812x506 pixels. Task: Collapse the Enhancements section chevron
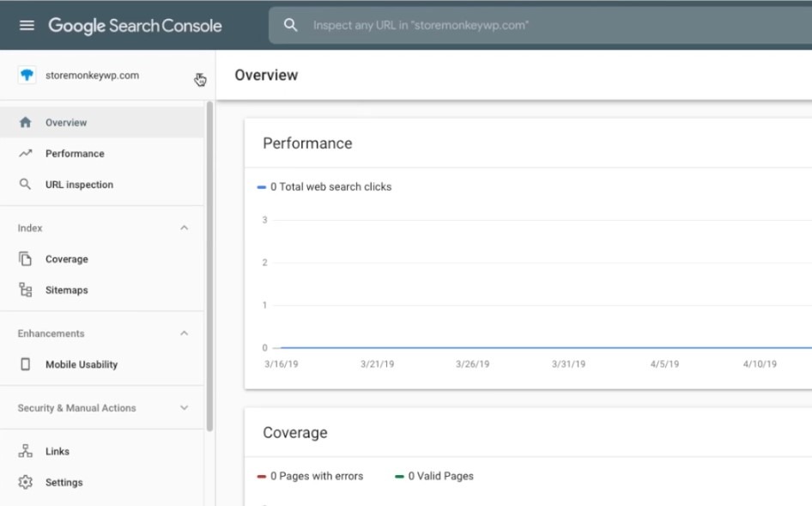pos(184,332)
